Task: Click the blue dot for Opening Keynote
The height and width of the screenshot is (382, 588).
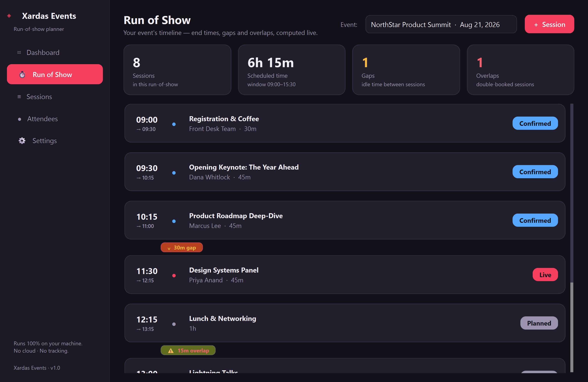Action: coord(174,173)
